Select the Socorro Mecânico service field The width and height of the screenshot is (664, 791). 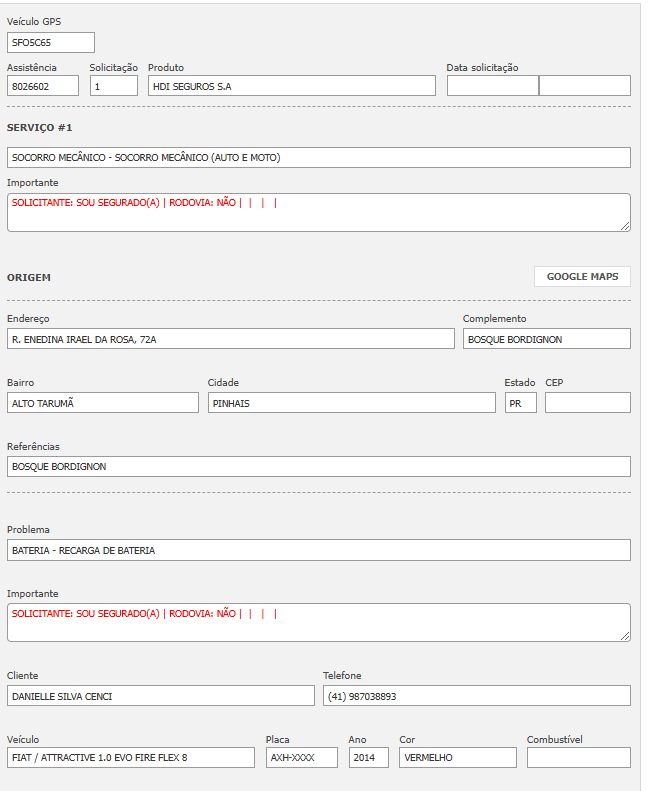318,158
